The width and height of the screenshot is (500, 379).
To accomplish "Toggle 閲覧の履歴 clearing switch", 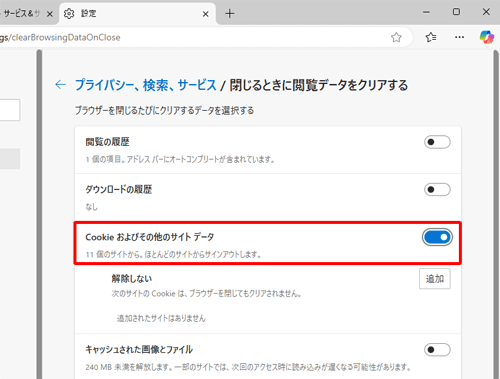I will pyautogui.click(x=437, y=142).
